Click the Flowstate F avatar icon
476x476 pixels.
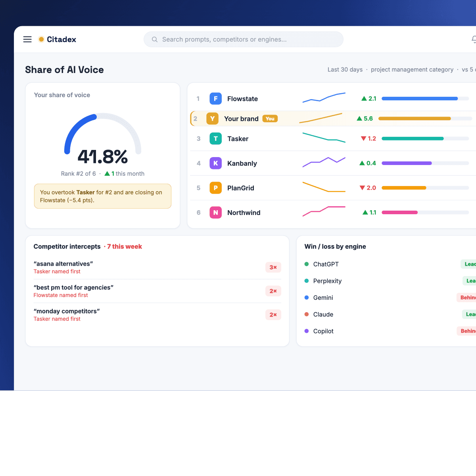(215, 99)
